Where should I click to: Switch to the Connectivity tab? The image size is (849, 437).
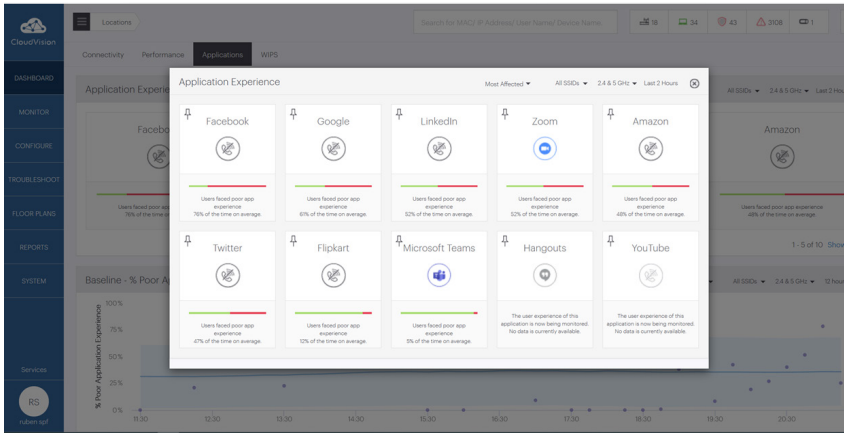coord(103,55)
